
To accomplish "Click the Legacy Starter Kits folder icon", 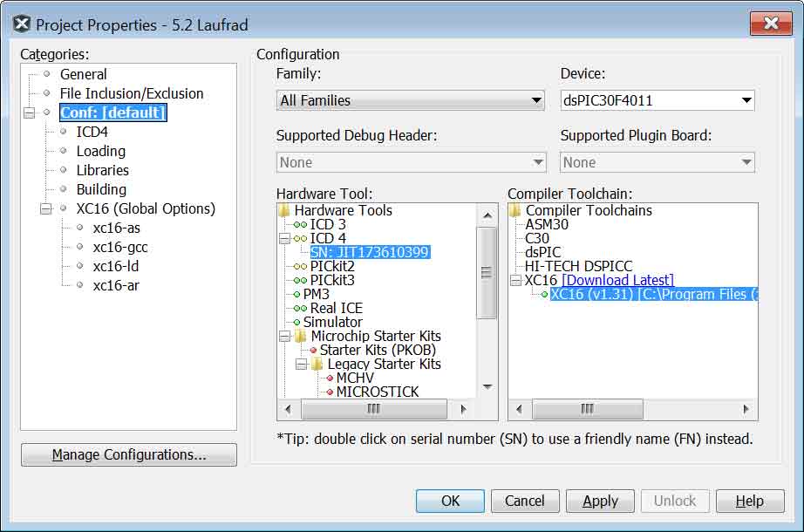I will [317, 365].
